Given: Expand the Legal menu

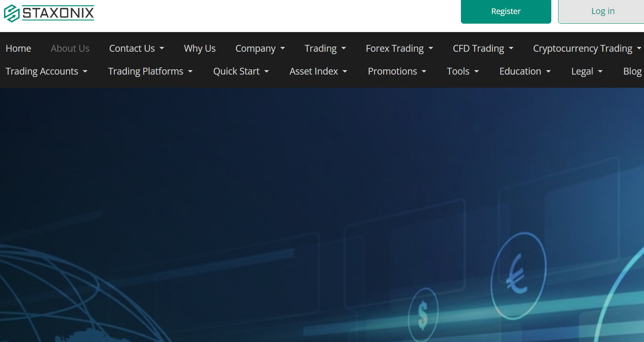Looking at the screenshot, I should tap(587, 71).
